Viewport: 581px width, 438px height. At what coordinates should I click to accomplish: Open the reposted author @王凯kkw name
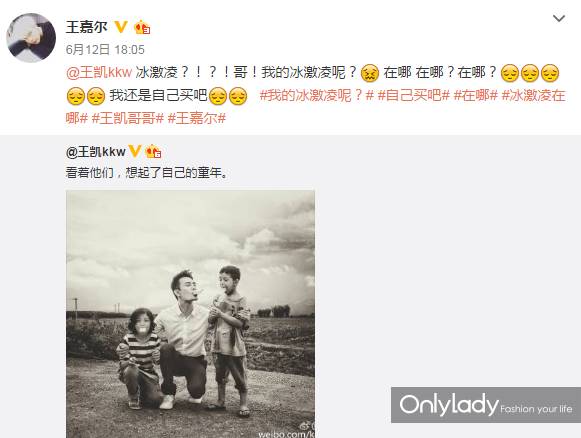(96, 152)
